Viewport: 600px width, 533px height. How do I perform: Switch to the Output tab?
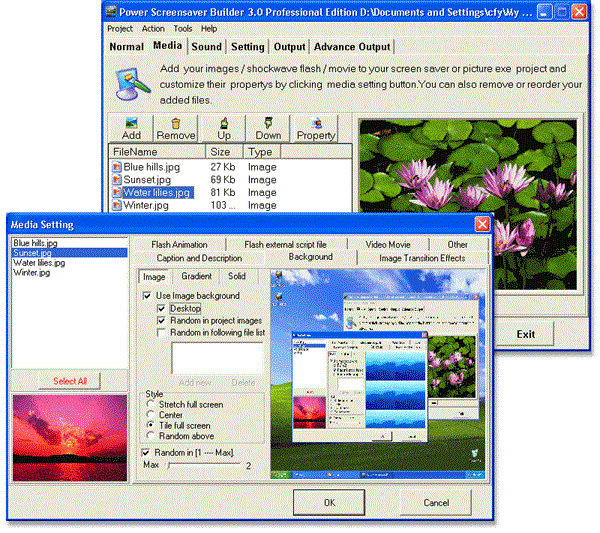(290, 47)
